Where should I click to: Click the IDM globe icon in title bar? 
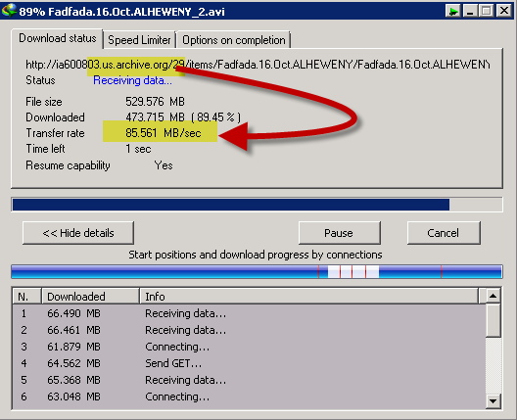click(x=9, y=10)
